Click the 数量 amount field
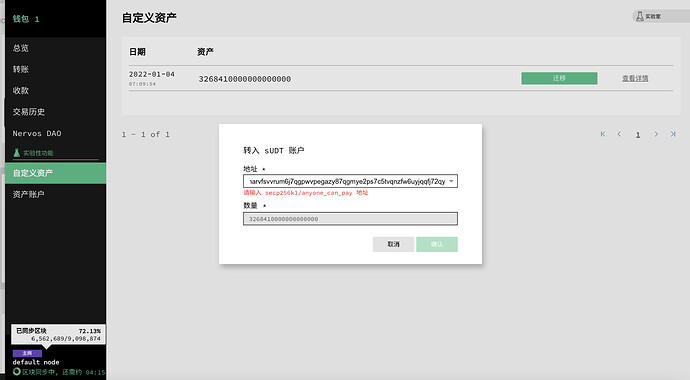 click(350, 219)
